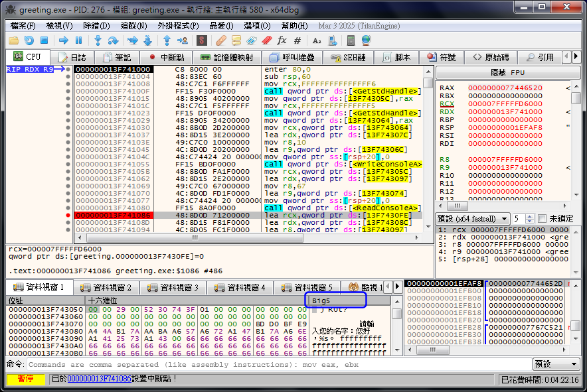Open the file with the folder icon
This screenshot has width=587, height=392.
pyautogui.click(x=13, y=40)
